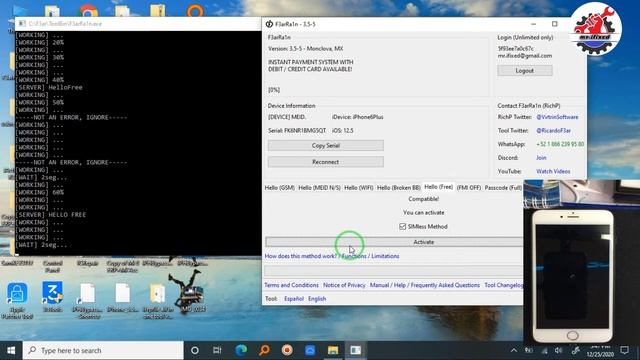Click the mr.ifixed@gmail.com login text

[x=524, y=56]
